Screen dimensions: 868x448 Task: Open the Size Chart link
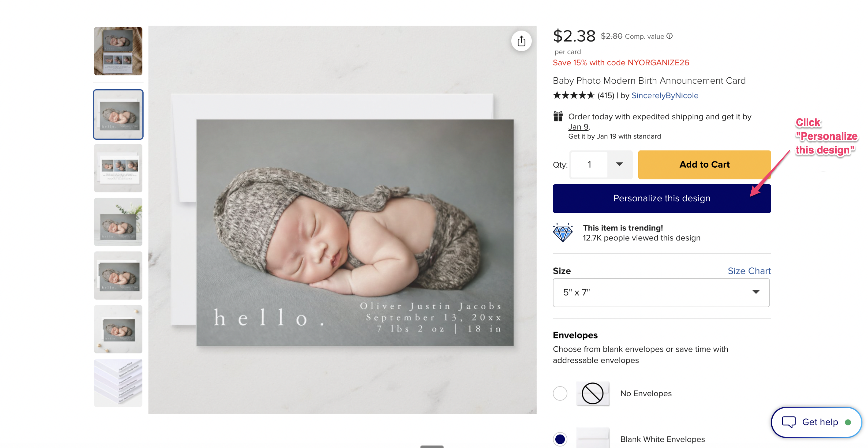[x=749, y=271]
